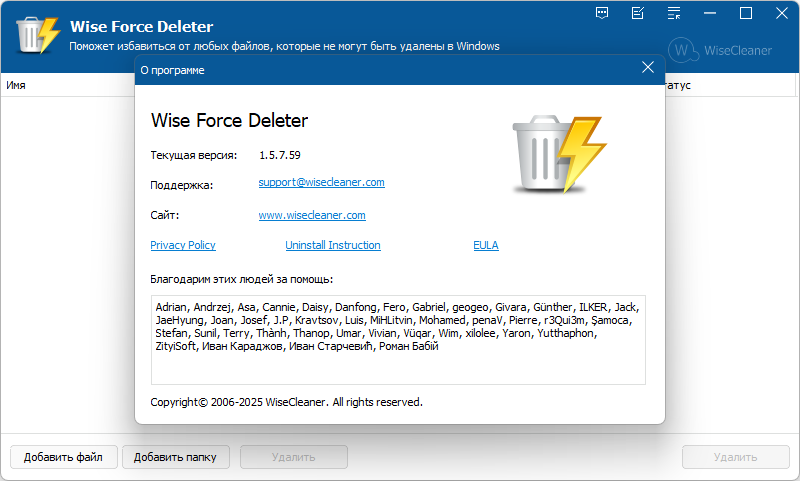Click the name 'Adrian' in credits list
The width and height of the screenshot is (800, 481).
(x=171, y=307)
